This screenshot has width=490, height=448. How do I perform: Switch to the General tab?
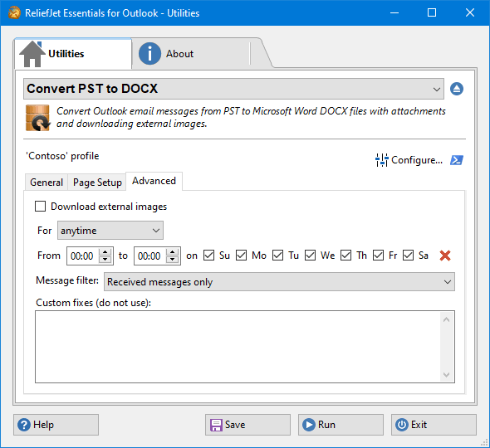point(47,182)
